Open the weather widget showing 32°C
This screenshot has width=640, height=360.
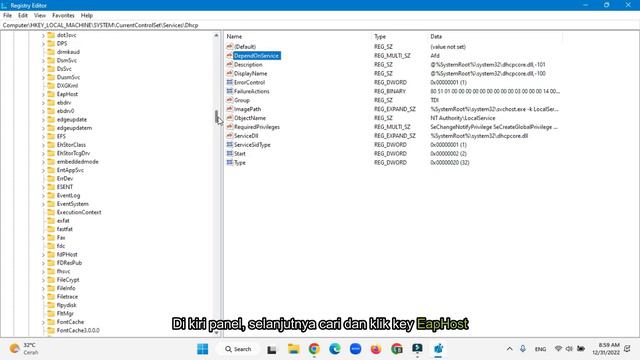tap(24, 349)
